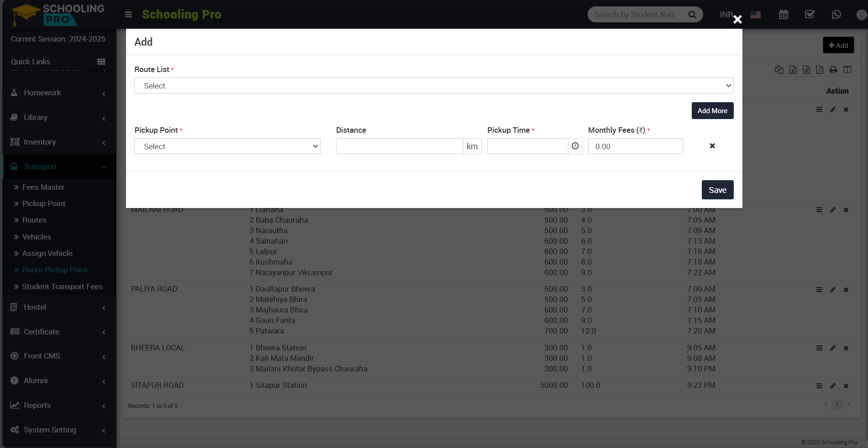The width and height of the screenshot is (868, 448).
Task: Click the US flag language icon
Action: pyautogui.click(x=756, y=15)
